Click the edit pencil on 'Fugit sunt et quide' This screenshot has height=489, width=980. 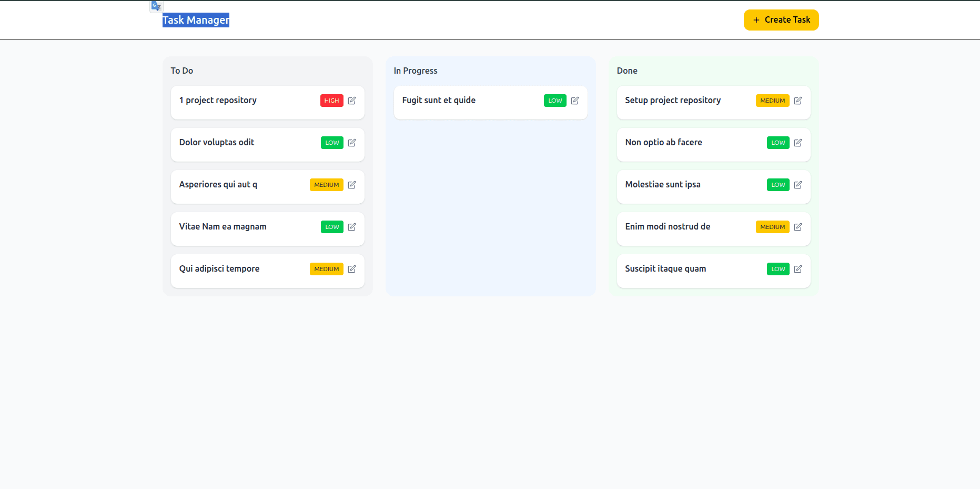(575, 101)
